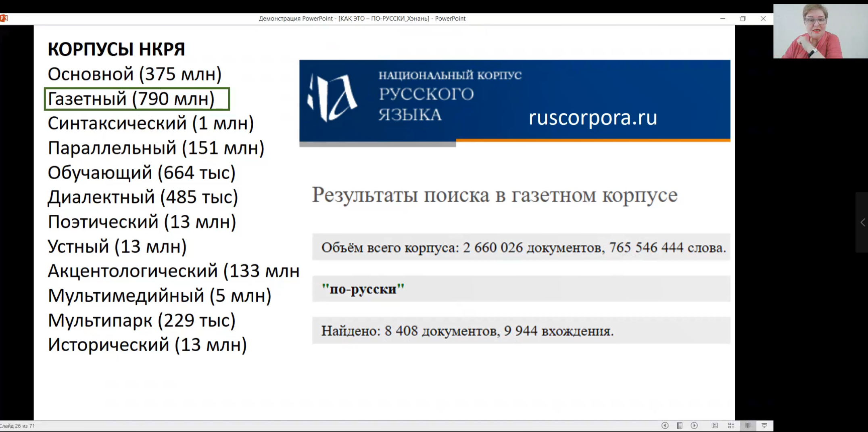Screen dimensions: 868x432
Task: Click 'Основной (375 млн)' line
Action: 135,74
